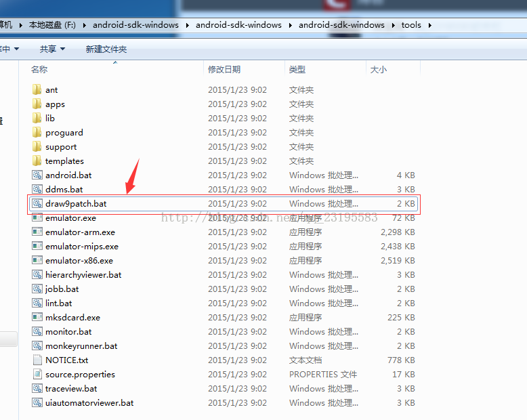Open the 共享 dropdown menu
This screenshot has height=420, width=527.
tap(52, 49)
